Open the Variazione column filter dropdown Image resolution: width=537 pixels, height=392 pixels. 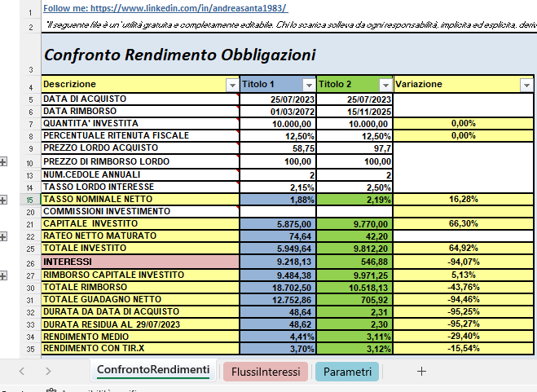[x=525, y=85]
